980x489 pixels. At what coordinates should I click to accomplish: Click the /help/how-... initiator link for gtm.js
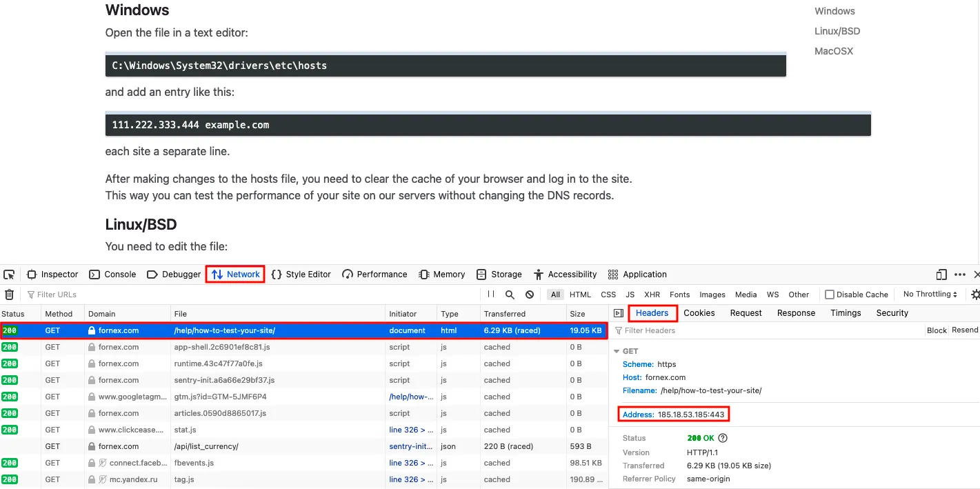pos(411,397)
